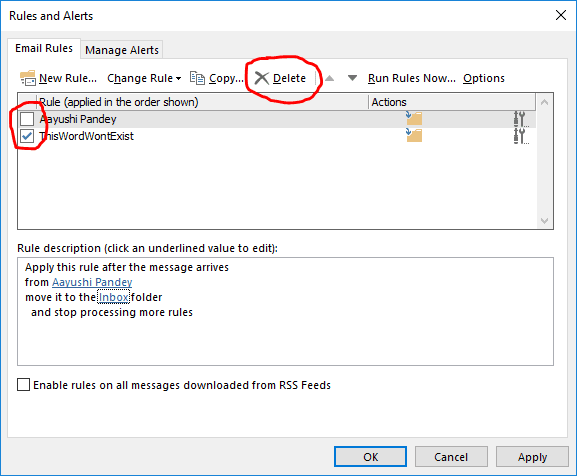The height and width of the screenshot is (476, 577).
Task: Click the Rule column header
Action: pyautogui.click(x=202, y=102)
